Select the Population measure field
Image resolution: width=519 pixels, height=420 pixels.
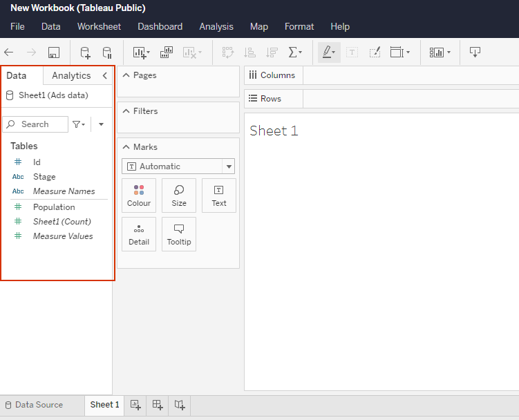tap(54, 207)
